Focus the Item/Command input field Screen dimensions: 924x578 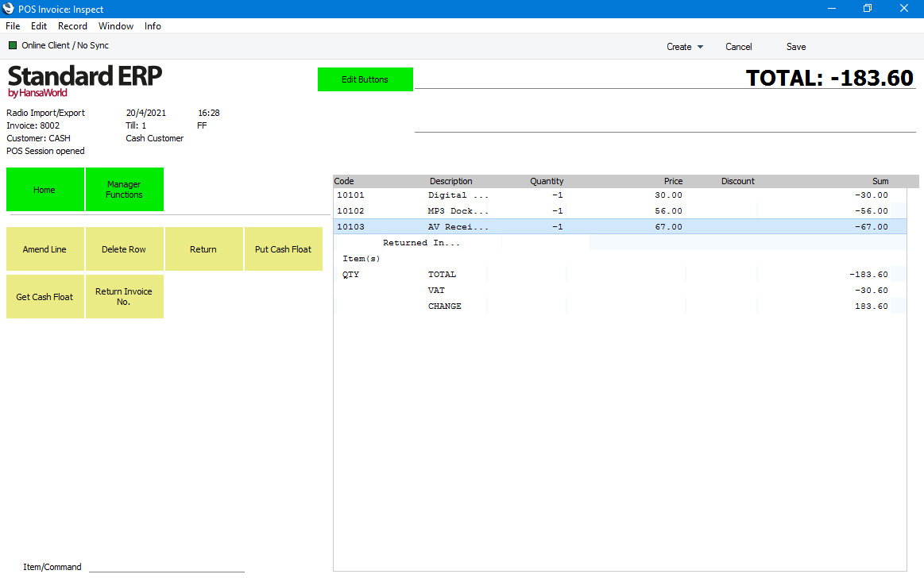(167, 566)
